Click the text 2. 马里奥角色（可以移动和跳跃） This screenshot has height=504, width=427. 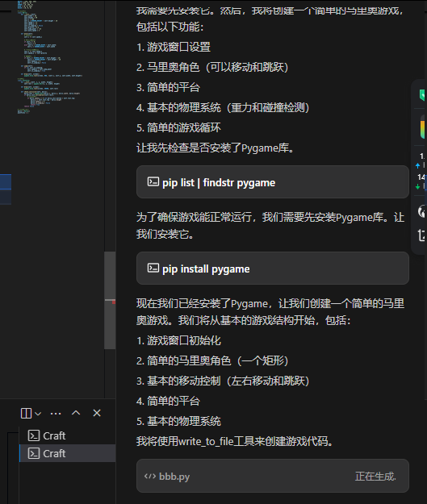pos(212,67)
